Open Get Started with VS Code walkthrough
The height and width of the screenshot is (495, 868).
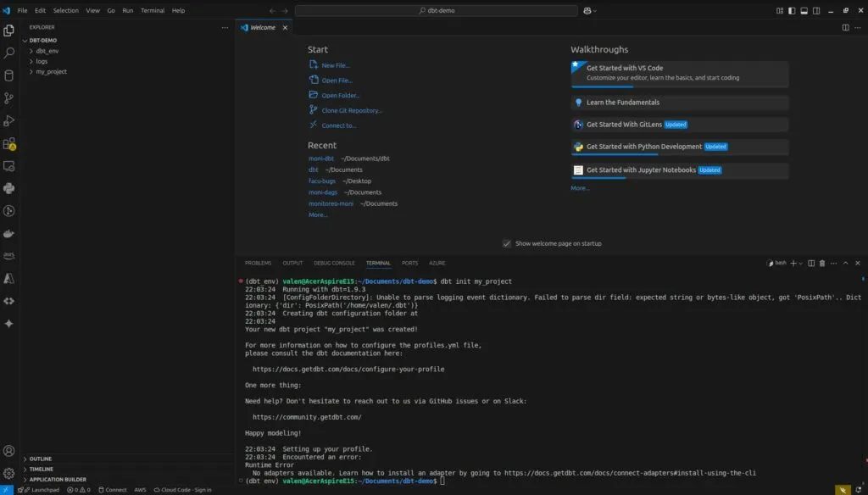680,74
